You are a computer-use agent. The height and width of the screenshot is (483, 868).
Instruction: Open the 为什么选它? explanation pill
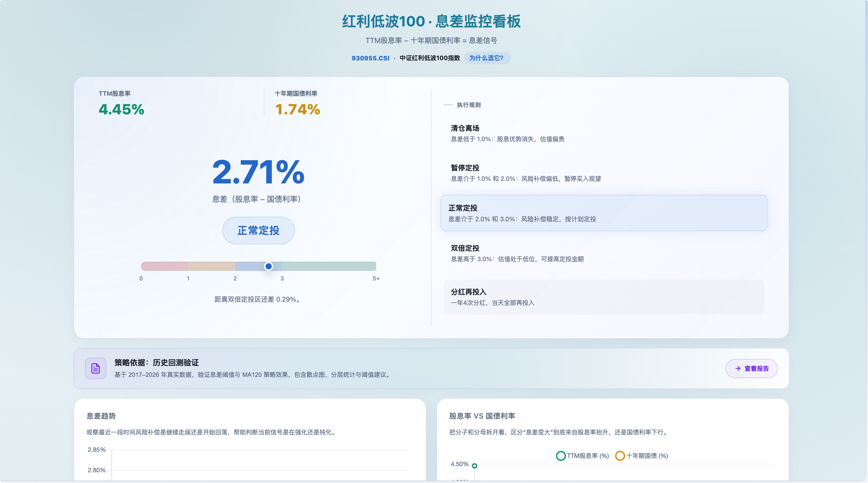click(x=487, y=58)
